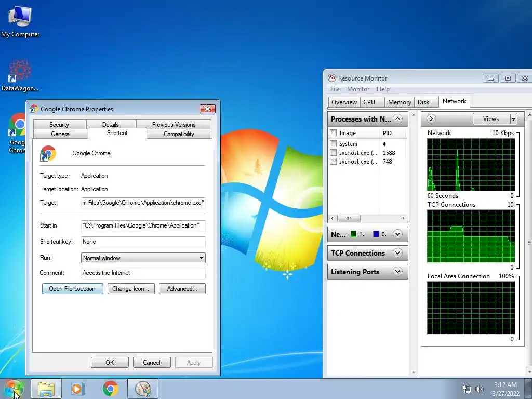Screen dimensions: 532x399
Task: Click the green Network legend square
Action: pos(353,234)
